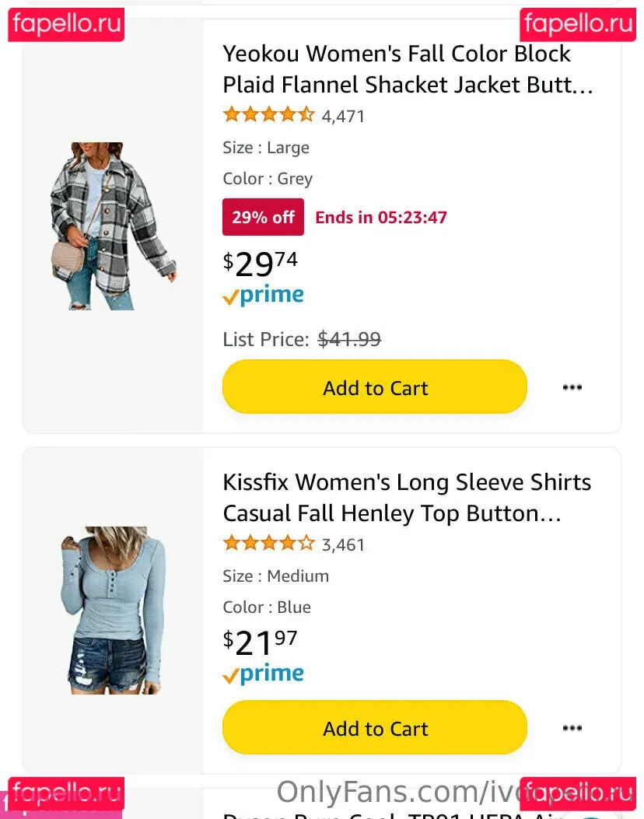Image resolution: width=644 pixels, height=819 pixels.
Task: Add the Kissfix Henley top to cart
Action: tap(375, 728)
